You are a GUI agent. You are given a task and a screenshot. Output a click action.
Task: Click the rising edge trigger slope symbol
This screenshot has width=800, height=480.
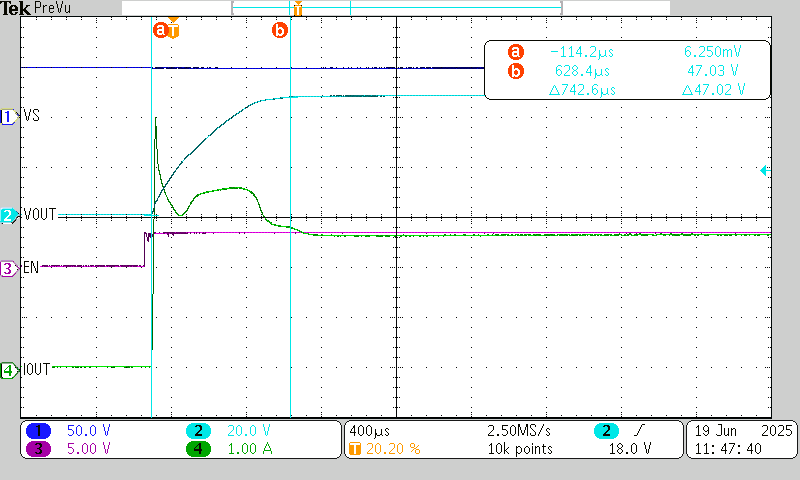pyautogui.click(x=638, y=430)
